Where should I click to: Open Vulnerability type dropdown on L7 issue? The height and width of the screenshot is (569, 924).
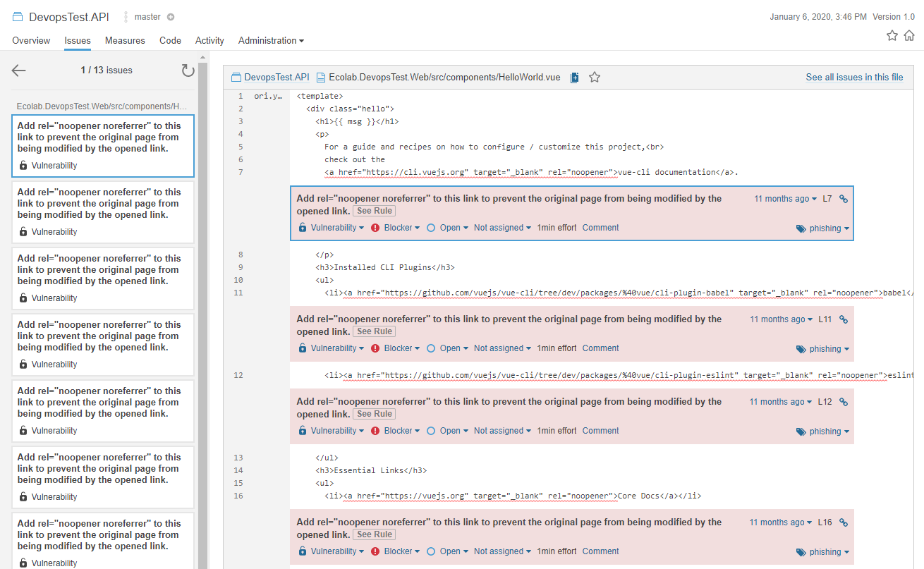click(332, 228)
